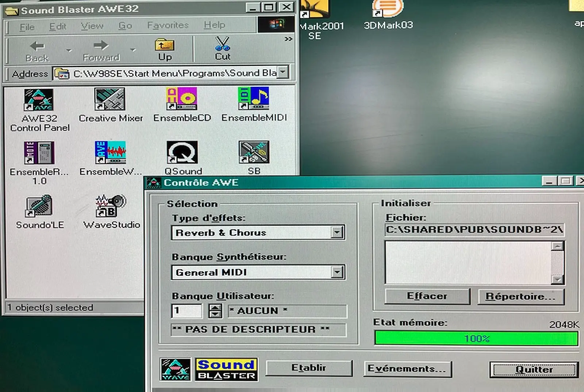Click the Effacer button
The width and height of the screenshot is (584, 392).
pos(427,296)
